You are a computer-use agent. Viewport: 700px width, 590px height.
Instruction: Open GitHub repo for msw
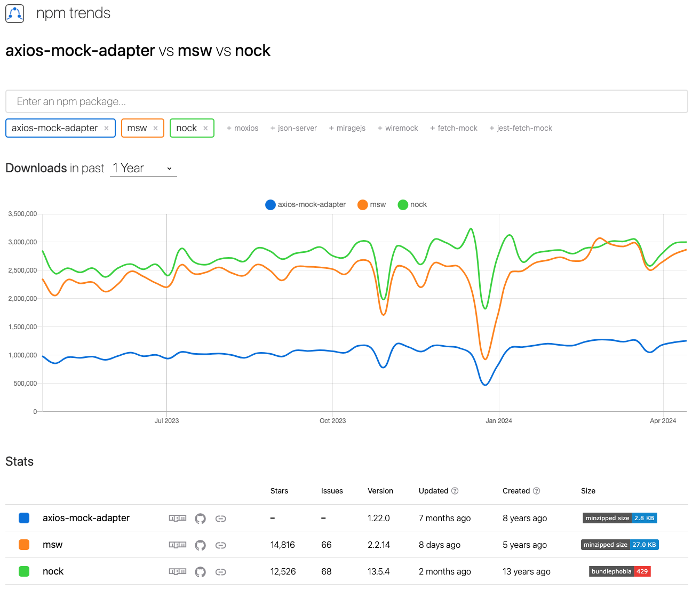point(200,545)
